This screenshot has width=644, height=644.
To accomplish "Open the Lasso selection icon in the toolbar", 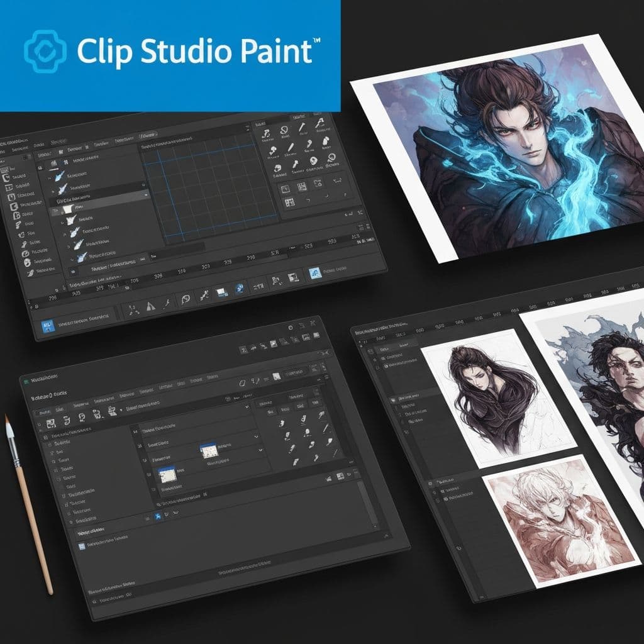I will pyautogui.click(x=186, y=299).
